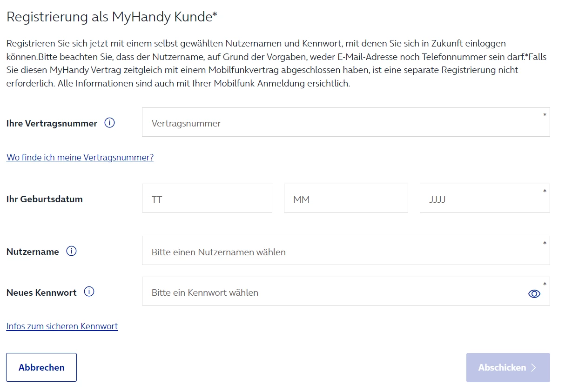
Task: Click the JJJJ year field
Action: [484, 199]
